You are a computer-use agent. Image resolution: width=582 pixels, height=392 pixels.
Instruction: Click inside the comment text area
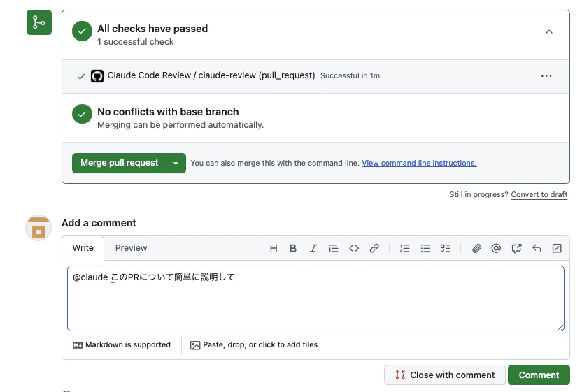pos(316,298)
